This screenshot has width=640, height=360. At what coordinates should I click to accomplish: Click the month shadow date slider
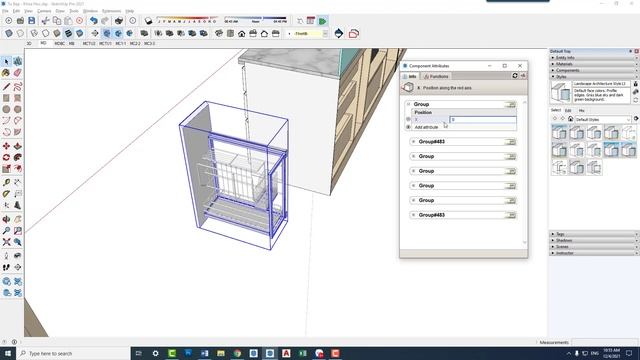click(x=187, y=20)
